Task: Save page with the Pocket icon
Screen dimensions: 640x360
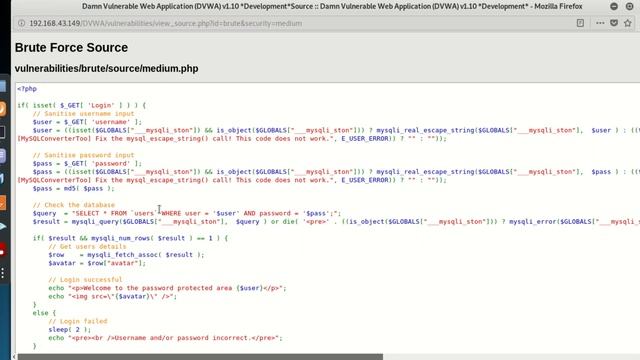Action: (614, 23)
